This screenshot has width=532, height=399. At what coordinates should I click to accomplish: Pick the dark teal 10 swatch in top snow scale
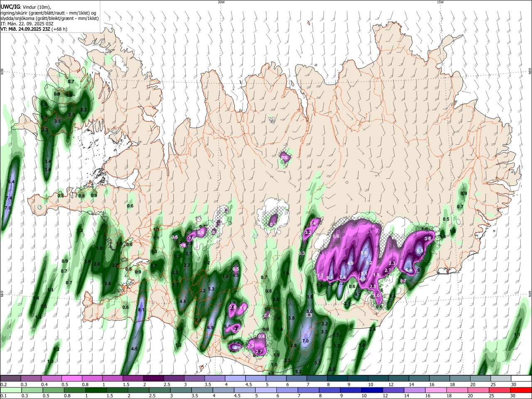click(378, 379)
